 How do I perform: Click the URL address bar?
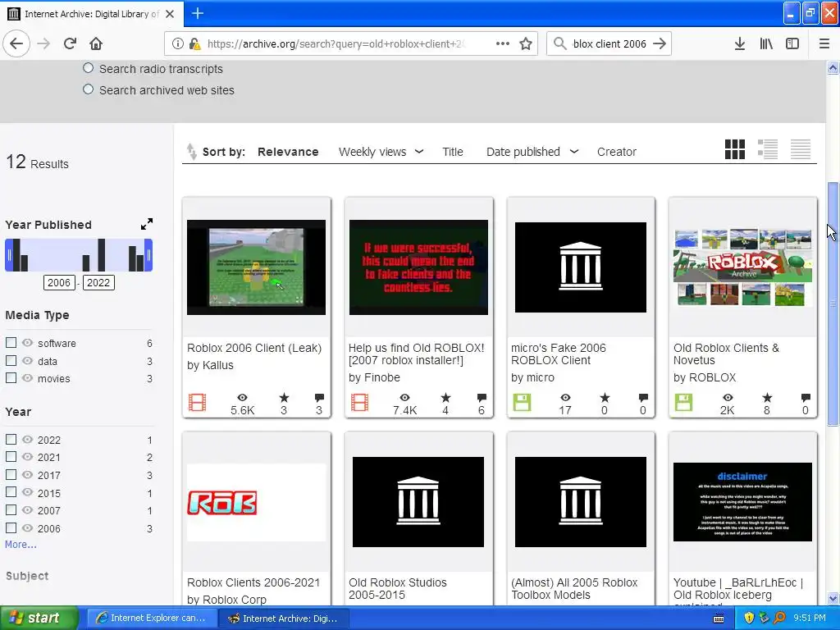(336, 44)
